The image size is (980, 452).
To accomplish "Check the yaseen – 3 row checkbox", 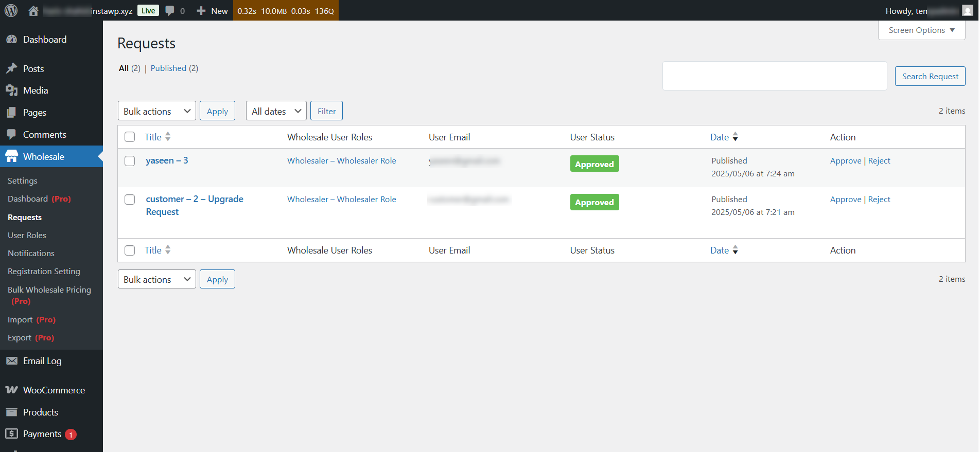I will pos(130,161).
